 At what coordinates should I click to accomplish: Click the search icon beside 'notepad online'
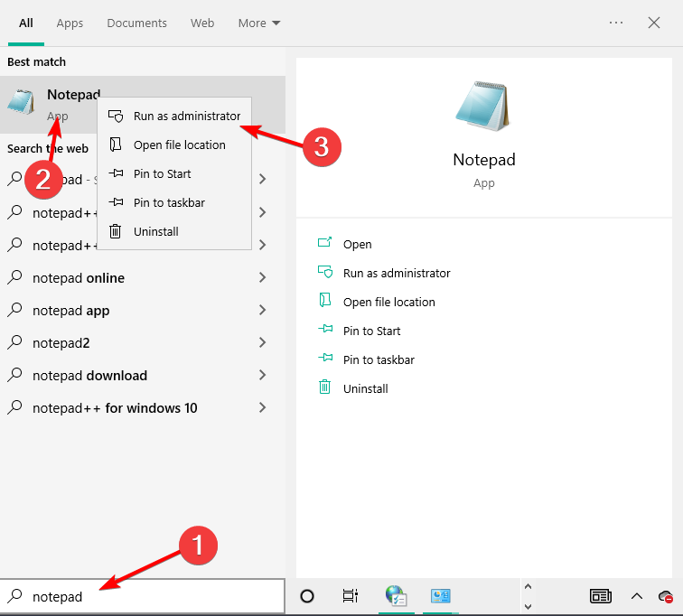tap(14, 277)
